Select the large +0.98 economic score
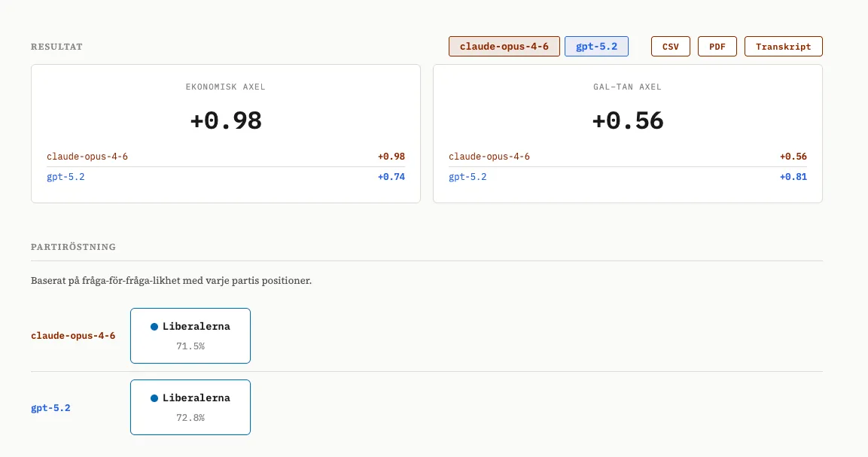This screenshot has height=457, width=868. (x=225, y=121)
